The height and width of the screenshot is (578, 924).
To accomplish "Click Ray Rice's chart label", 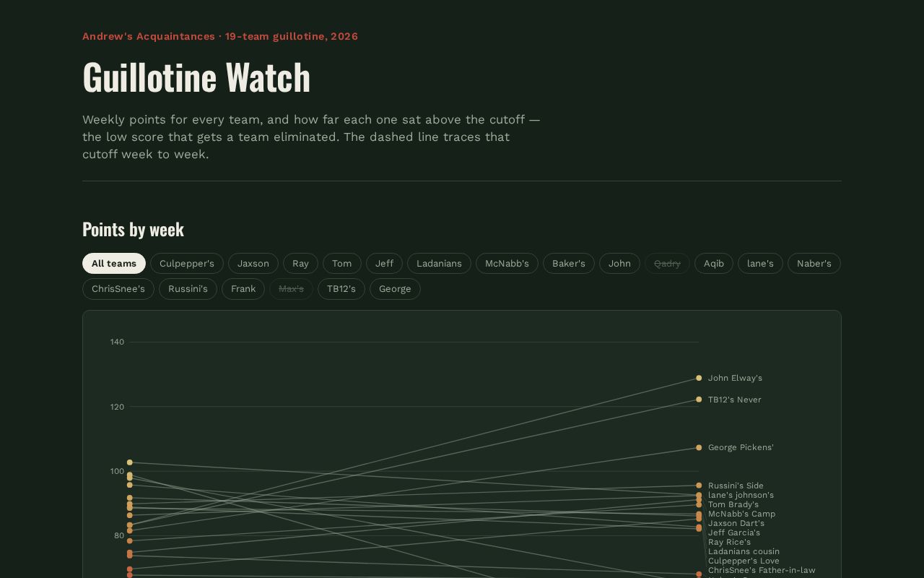I will (729, 542).
